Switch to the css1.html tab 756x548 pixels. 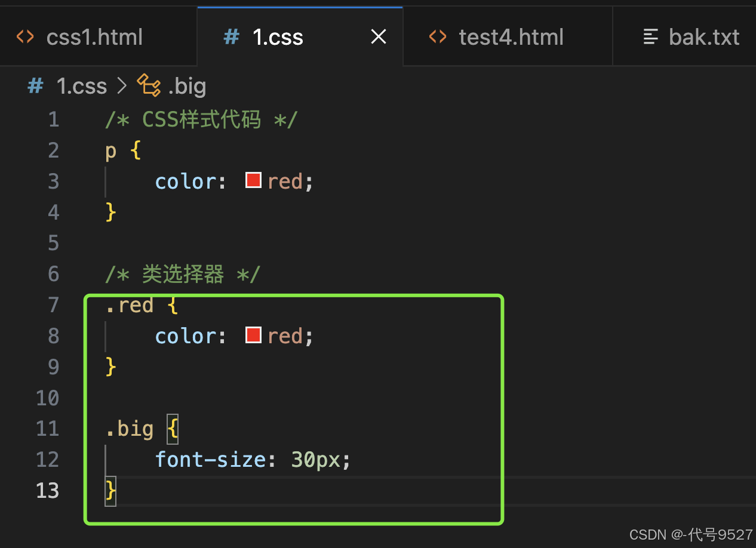[x=94, y=37]
